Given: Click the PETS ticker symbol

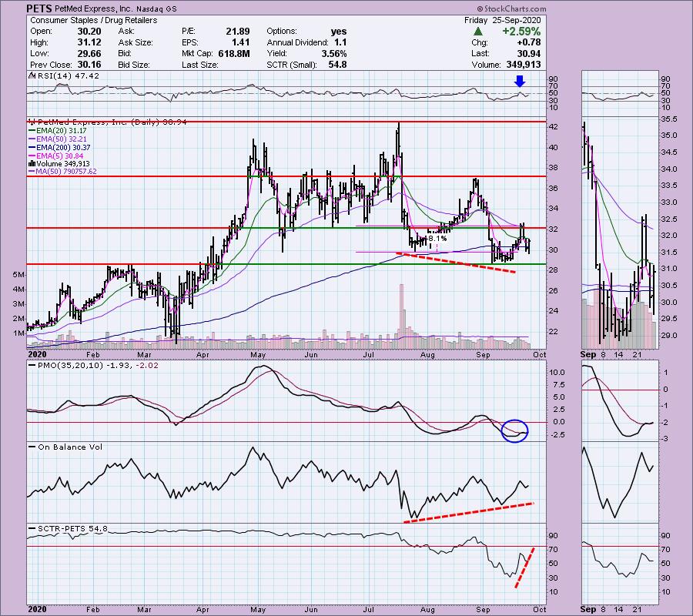Looking at the screenshot, I should pyautogui.click(x=38, y=8).
